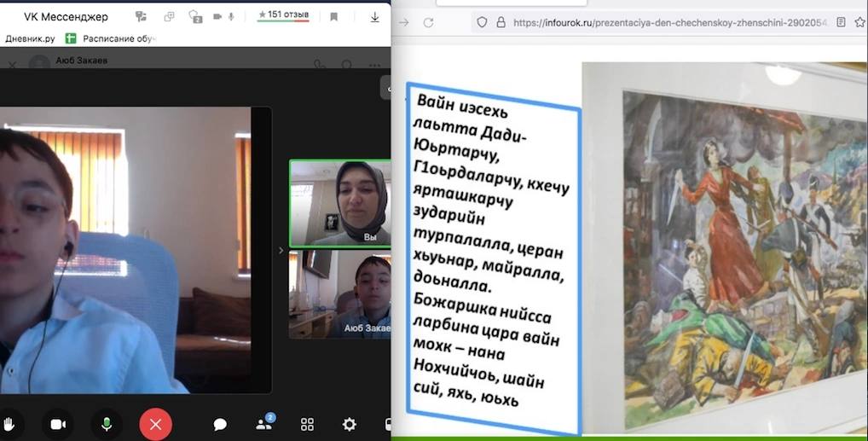Open the Расписание bookmark

coord(111,38)
